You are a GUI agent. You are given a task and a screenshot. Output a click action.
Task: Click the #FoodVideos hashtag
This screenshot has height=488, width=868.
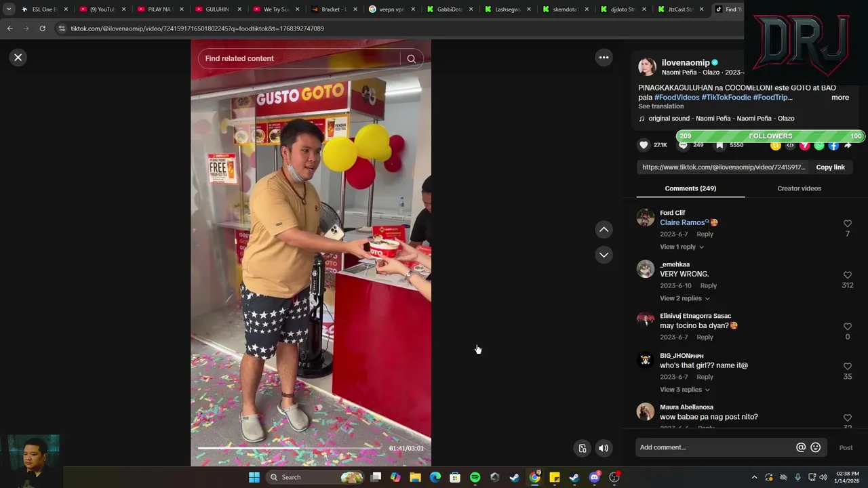point(677,98)
